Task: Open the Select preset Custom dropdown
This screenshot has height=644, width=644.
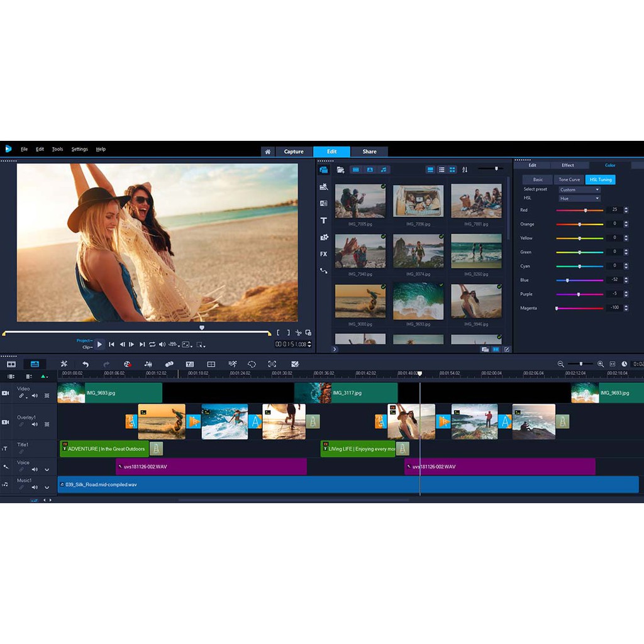Action: pos(579,189)
